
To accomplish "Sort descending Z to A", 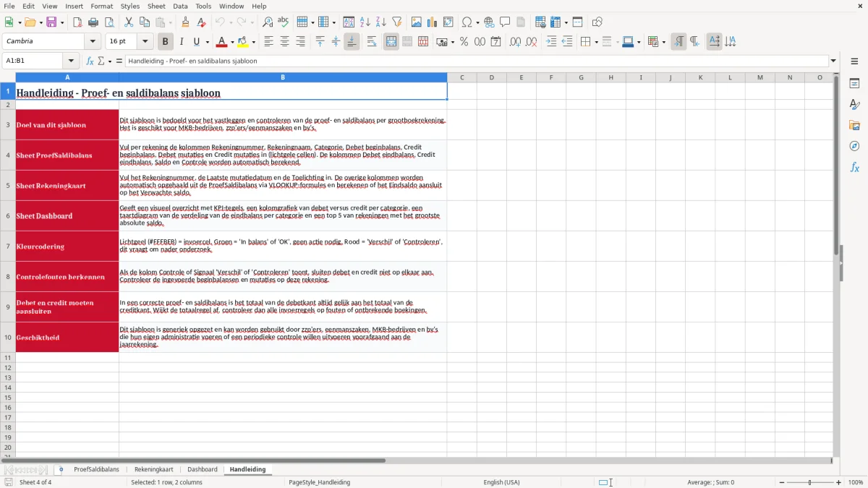I will 381,22.
